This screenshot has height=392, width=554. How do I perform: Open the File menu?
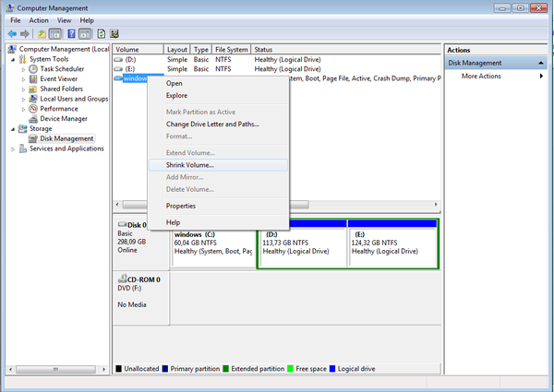point(15,20)
